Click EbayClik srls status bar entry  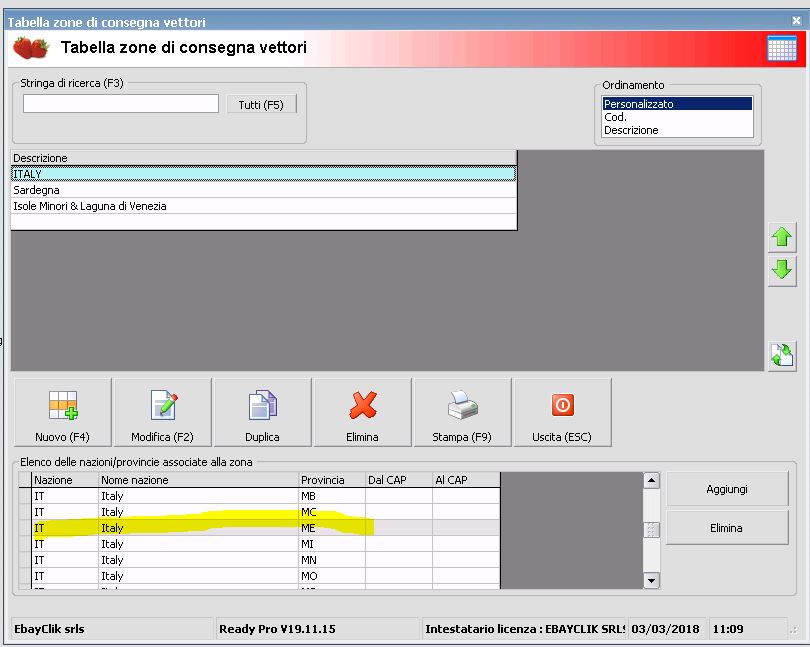click(112, 629)
